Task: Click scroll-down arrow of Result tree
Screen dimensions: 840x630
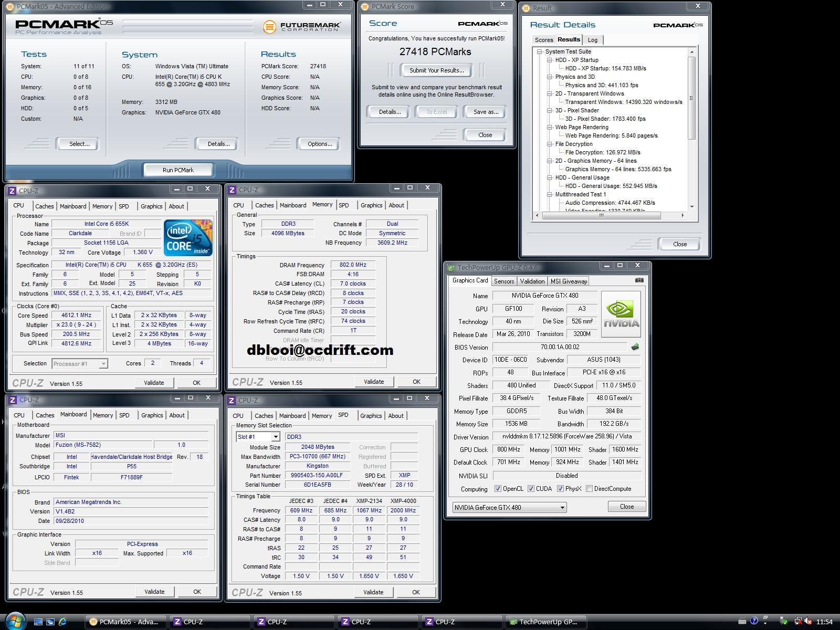Action: pos(691,207)
